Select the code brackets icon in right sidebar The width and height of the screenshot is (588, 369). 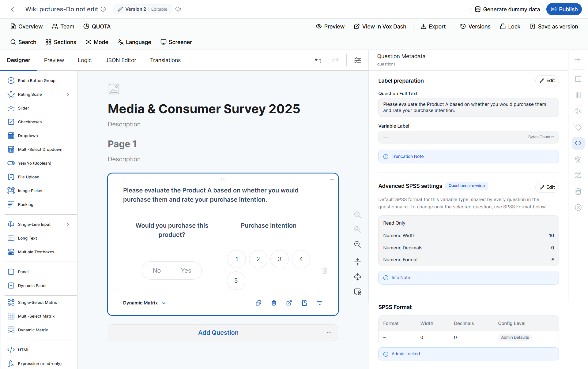[578, 143]
